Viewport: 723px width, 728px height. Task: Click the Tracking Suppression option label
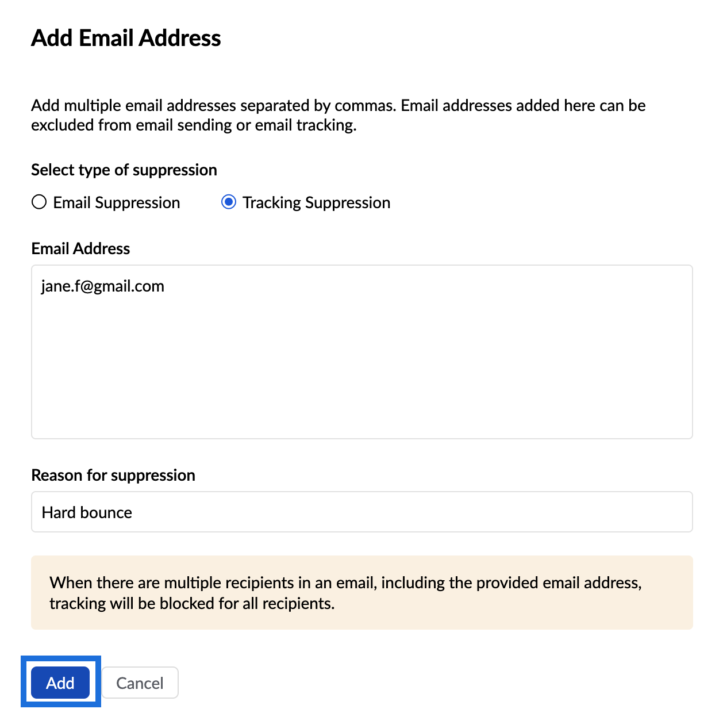pyautogui.click(x=316, y=203)
